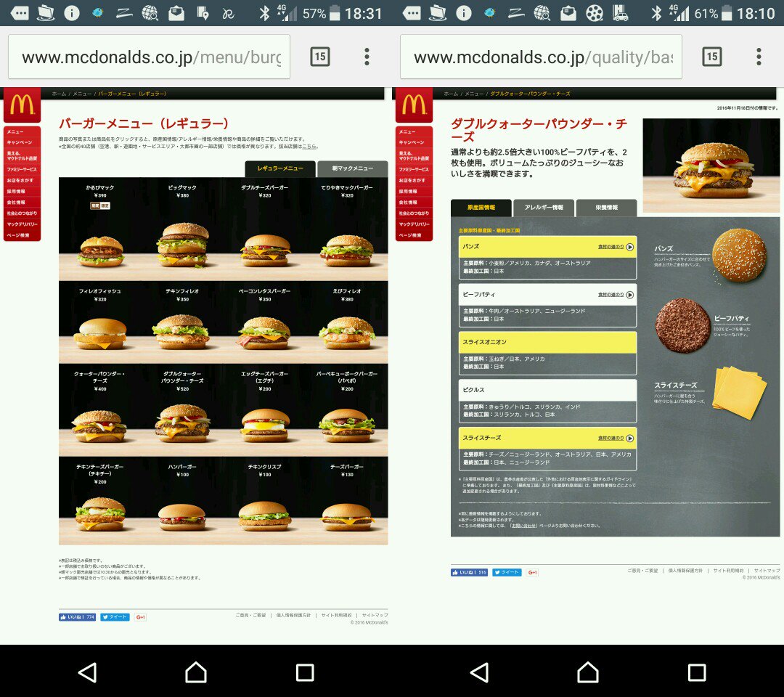
Task: Click the こちら link in the menu intro text
Action: [309, 147]
